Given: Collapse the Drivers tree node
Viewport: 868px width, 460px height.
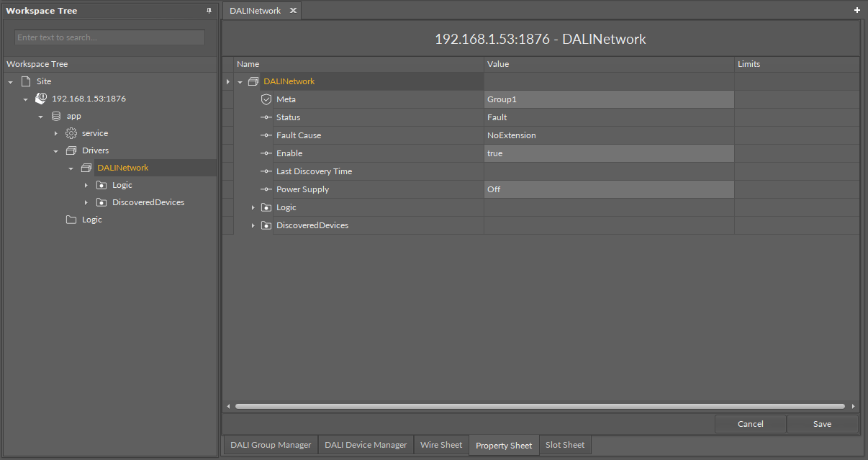Looking at the screenshot, I should tap(55, 151).
